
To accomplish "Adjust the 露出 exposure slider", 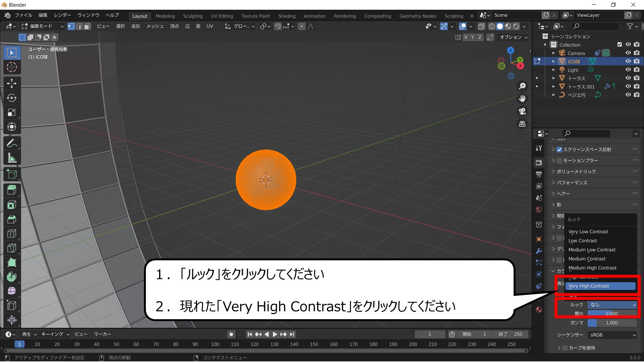I will point(612,313).
